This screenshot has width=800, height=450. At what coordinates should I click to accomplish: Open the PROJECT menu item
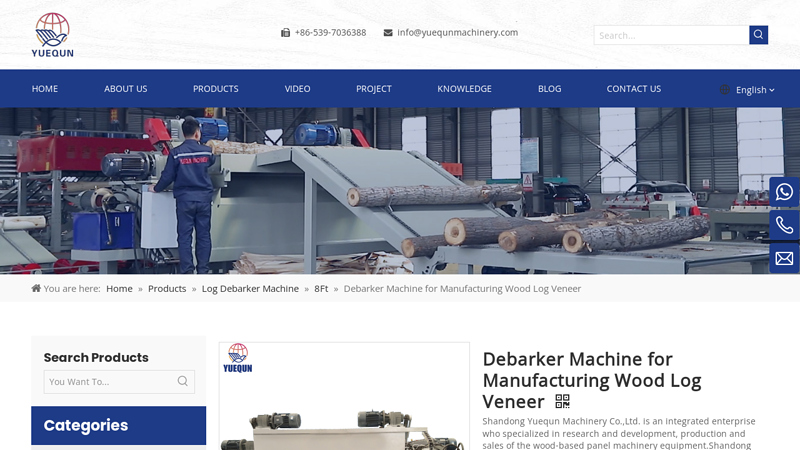[x=374, y=89]
